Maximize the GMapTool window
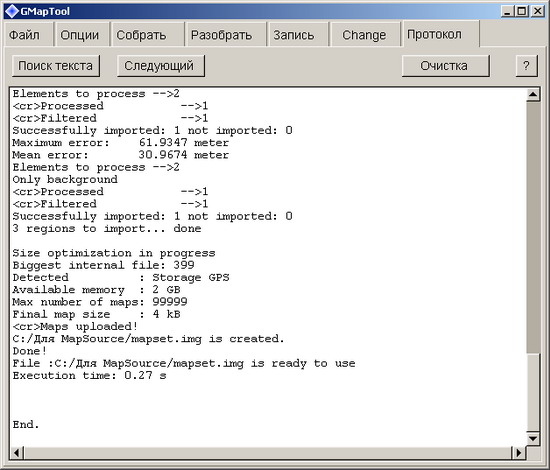This screenshot has height=470, width=550. click(522, 11)
